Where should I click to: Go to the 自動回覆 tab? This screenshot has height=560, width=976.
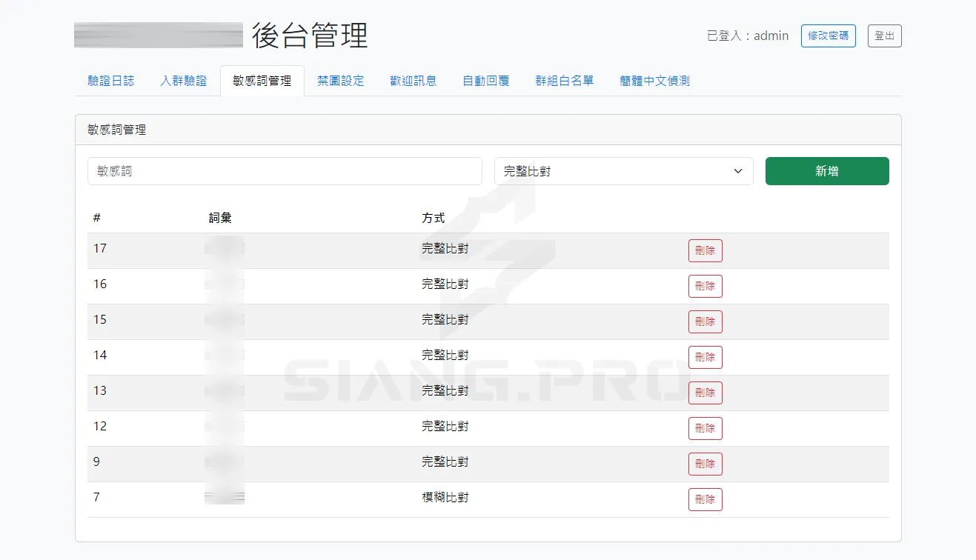pos(485,81)
